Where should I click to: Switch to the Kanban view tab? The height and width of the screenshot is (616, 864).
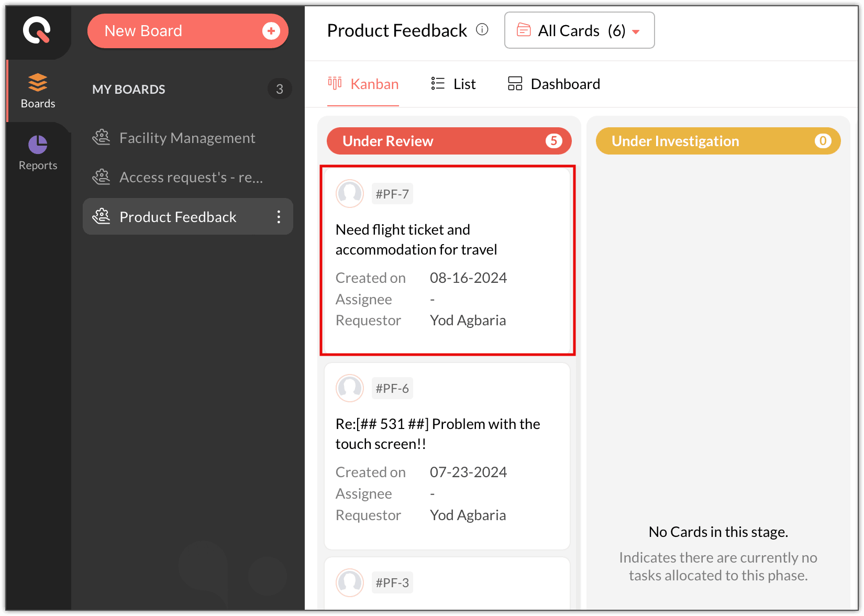pyautogui.click(x=363, y=84)
